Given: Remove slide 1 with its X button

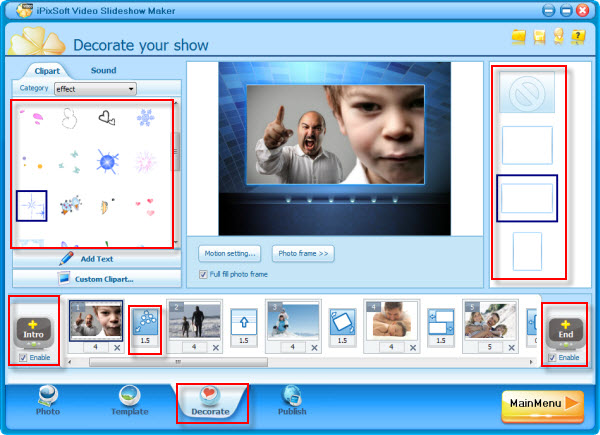Looking at the screenshot, I should coord(117,348).
